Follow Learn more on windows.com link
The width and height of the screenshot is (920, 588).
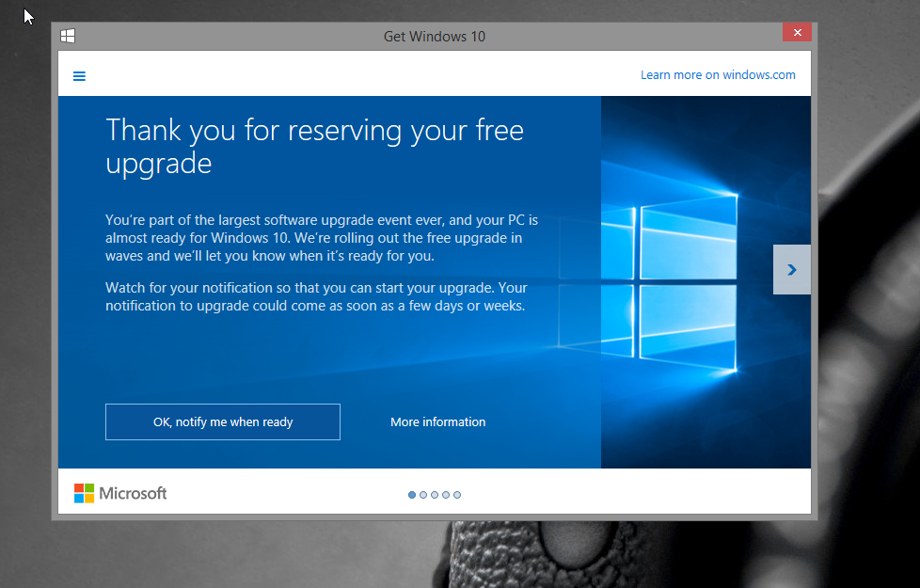tap(718, 75)
